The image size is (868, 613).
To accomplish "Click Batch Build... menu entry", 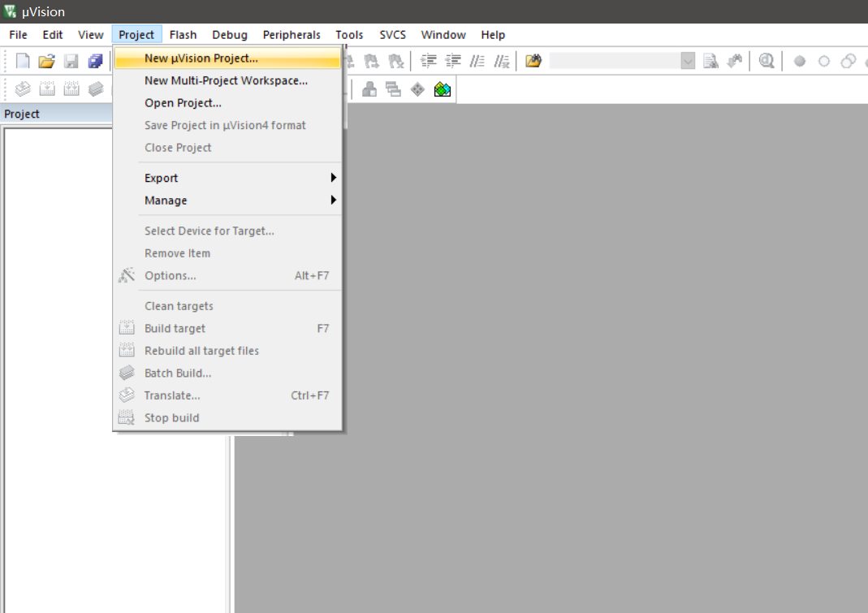I will pyautogui.click(x=227, y=373).
